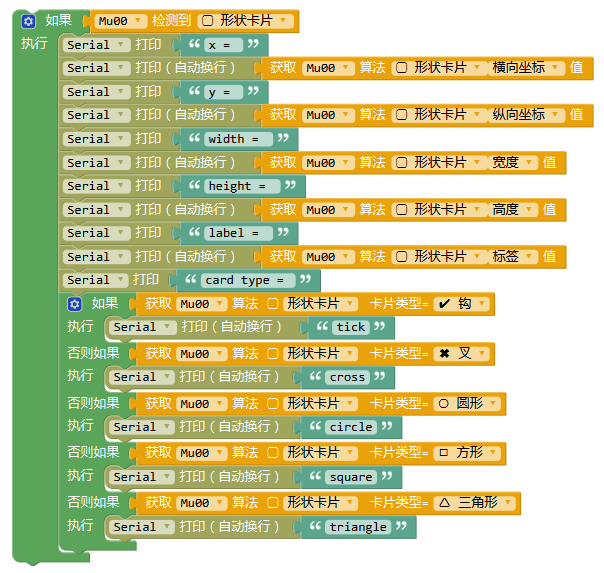Open the ○ 圆形 card type dropdown

tap(467, 404)
